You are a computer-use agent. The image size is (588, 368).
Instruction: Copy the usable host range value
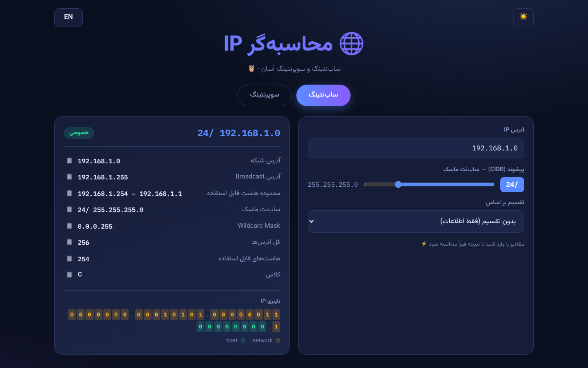coord(69,193)
